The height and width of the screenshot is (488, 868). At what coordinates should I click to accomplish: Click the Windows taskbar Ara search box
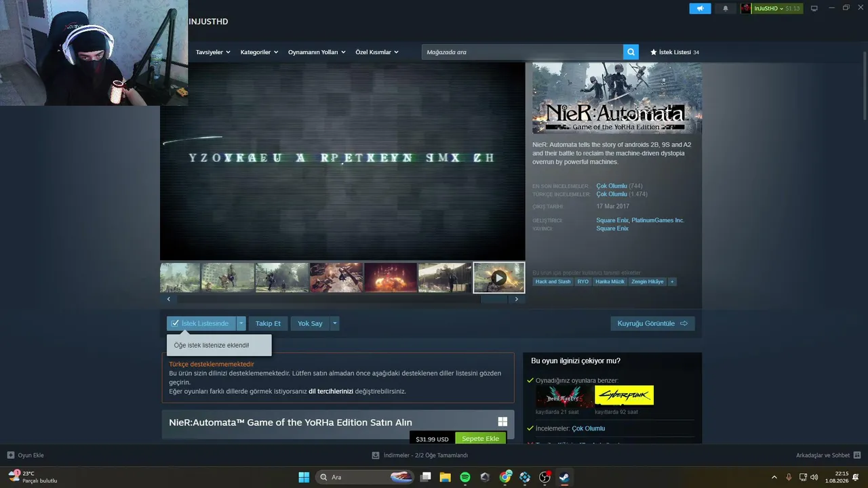pos(365,477)
